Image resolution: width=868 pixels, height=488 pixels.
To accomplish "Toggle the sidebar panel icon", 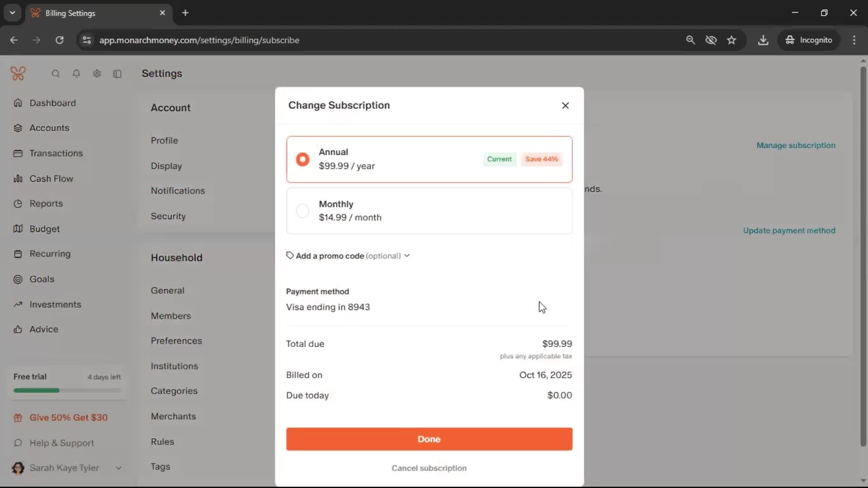I will [117, 74].
